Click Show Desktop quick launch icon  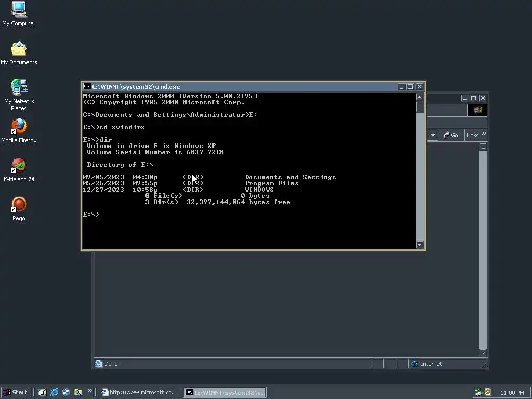pos(42,392)
